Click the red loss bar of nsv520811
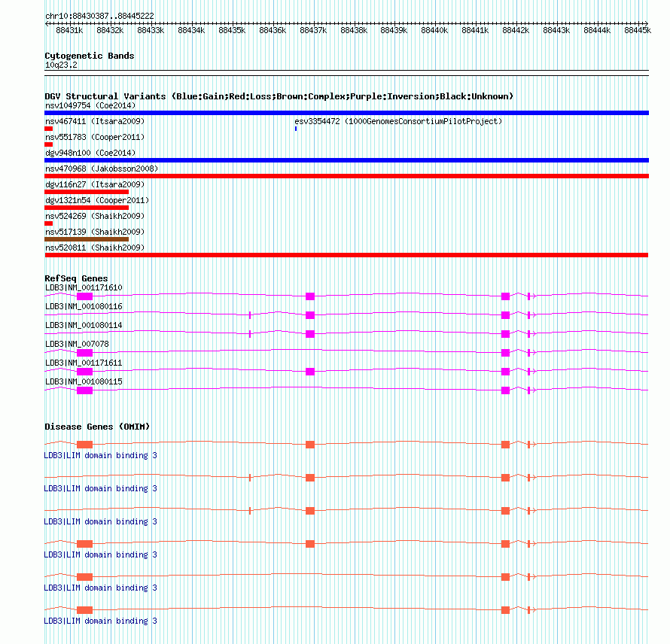The width and height of the screenshot is (670, 644). point(346,255)
